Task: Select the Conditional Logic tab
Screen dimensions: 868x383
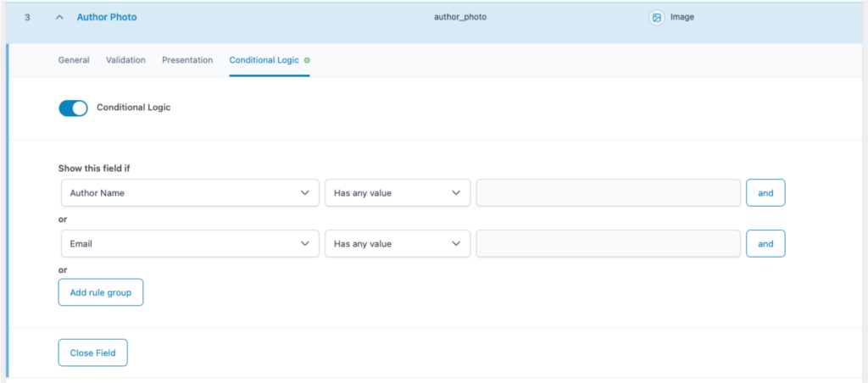Action: tap(264, 60)
